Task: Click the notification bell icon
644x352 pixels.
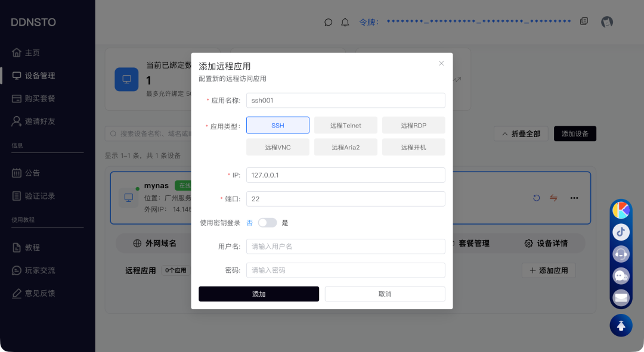Action: (345, 22)
